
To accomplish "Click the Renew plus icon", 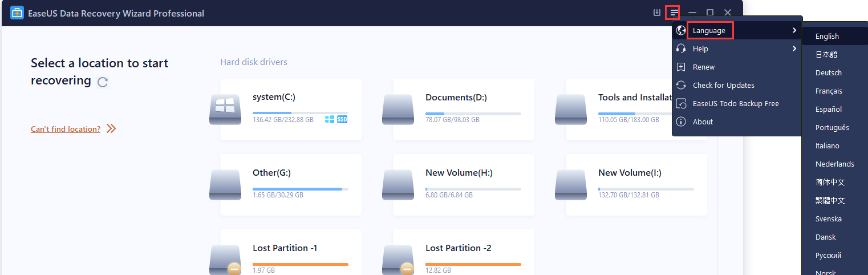I will coord(680,67).
